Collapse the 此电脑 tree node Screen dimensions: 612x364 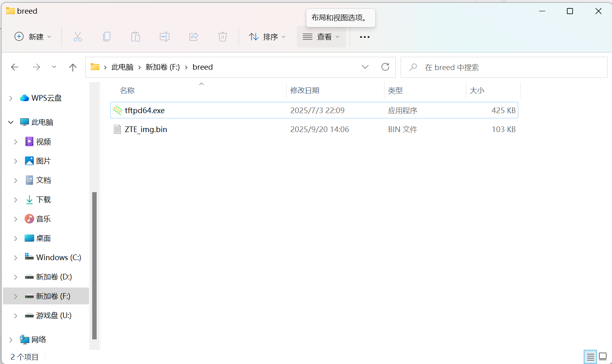(x=11, y=122)
